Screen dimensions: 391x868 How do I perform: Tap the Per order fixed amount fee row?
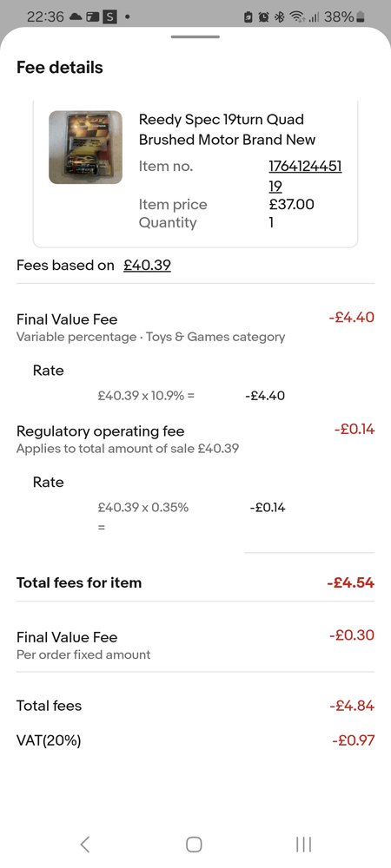(195, 645)
